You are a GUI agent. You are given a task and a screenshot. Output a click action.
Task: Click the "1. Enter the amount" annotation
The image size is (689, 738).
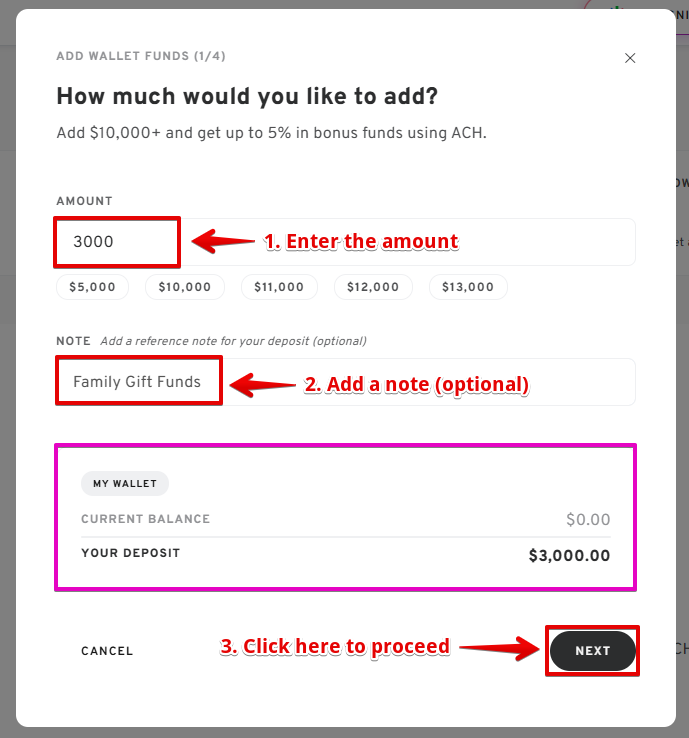[x=361, y=241]
